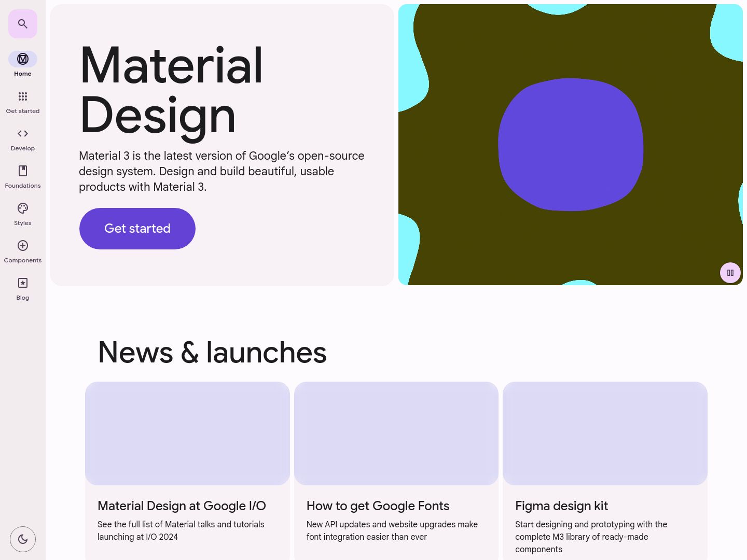747x560 pixels.
Task: Select the Blog label in sidebar
Action: click(23, 298)
